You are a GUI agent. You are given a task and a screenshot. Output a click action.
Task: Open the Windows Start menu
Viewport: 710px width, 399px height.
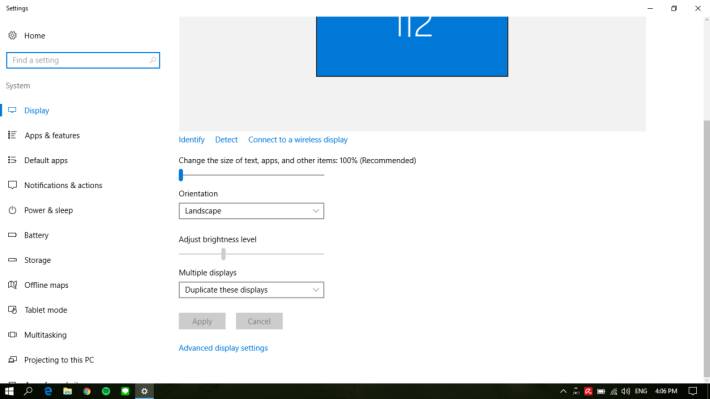pos(9,391)
